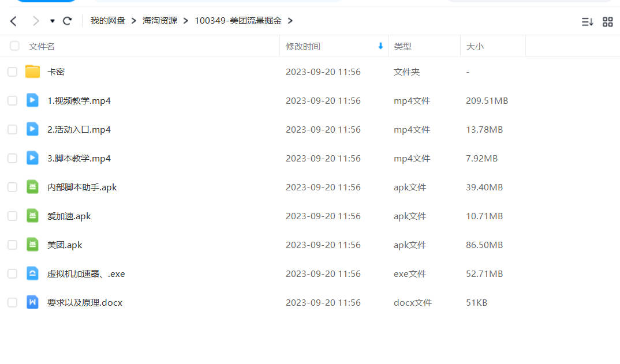
Task: Refresh the current folder listing
Action: (67, 21)
